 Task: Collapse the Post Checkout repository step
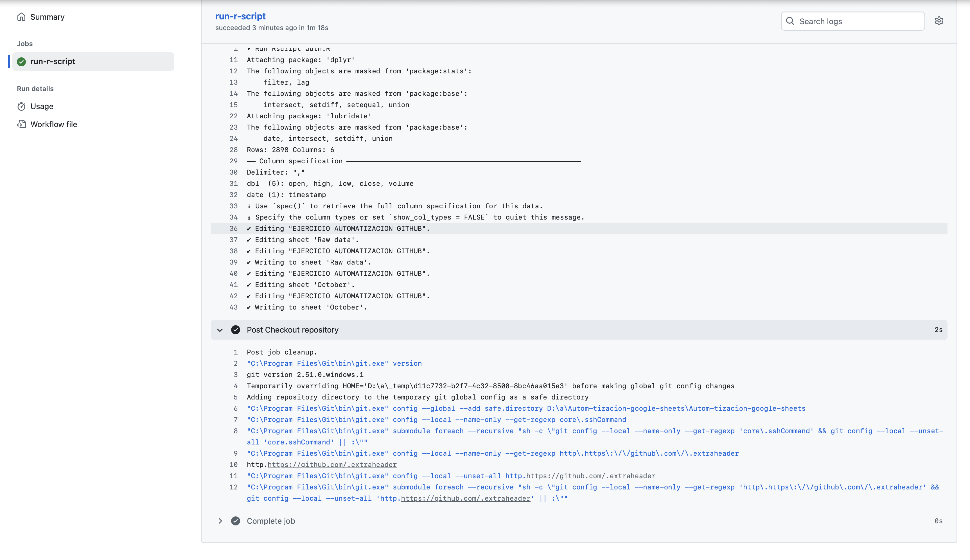click(x=220, y=330)
